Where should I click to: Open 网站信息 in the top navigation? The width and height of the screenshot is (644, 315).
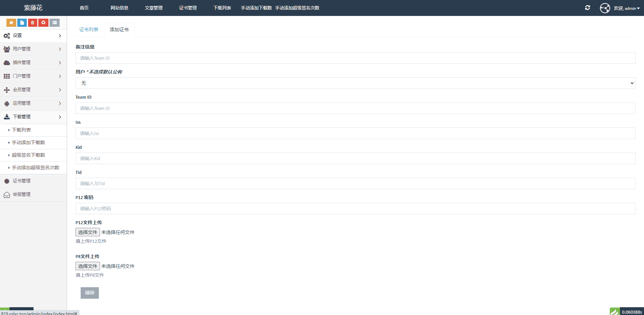pyautogui.click(x=119, y=8)
